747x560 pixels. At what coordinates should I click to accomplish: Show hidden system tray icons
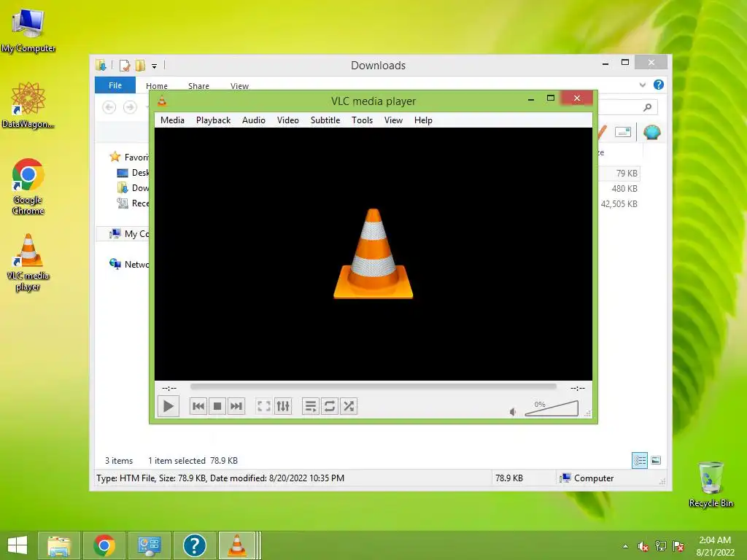[x=625, y=546]
